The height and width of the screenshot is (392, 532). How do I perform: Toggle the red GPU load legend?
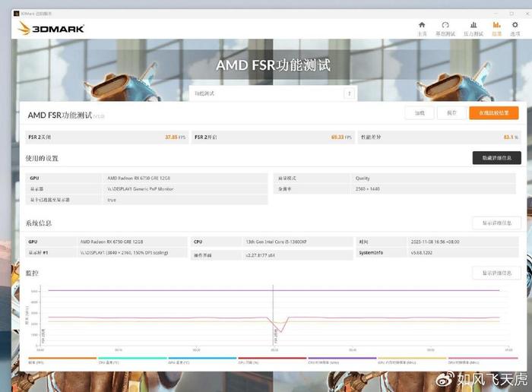pyautogui.click(x=272, y=360)
